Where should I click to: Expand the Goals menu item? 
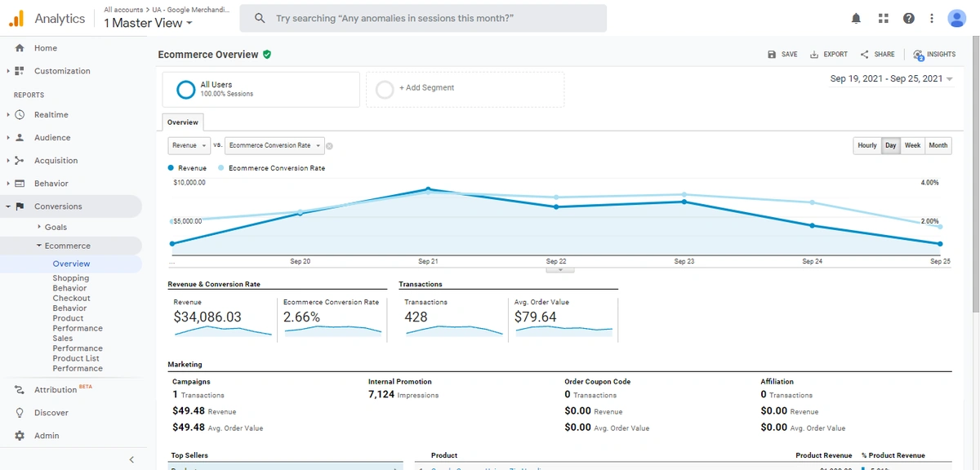[x=56, y=226]
